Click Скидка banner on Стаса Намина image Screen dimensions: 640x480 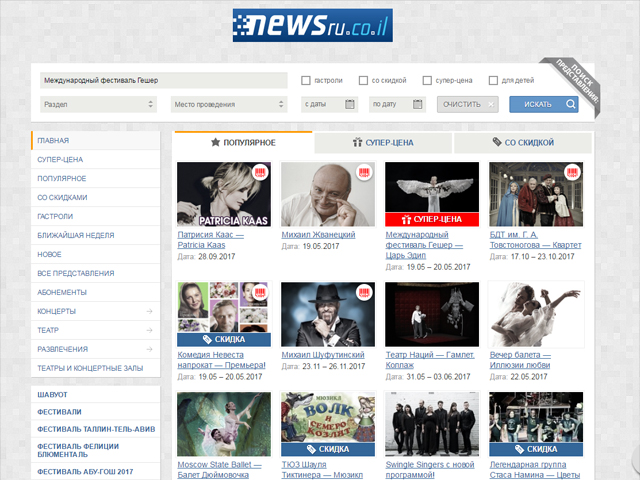[x=536, y=449]
